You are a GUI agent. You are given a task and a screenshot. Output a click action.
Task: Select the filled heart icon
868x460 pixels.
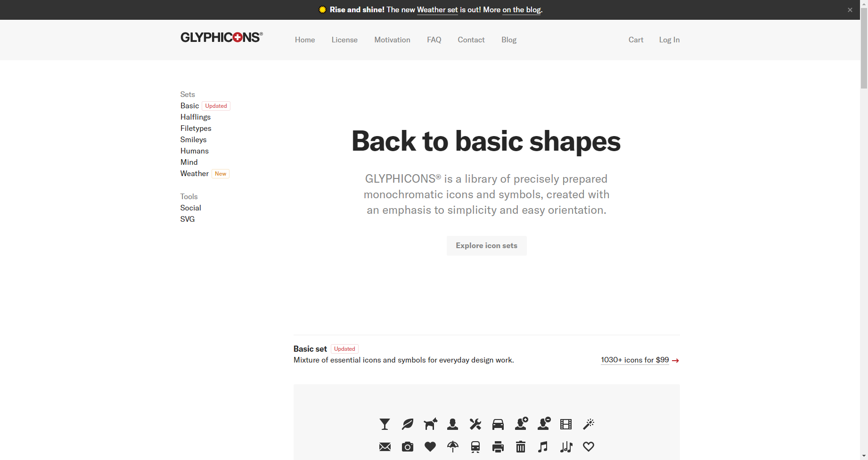pos(430,447)
